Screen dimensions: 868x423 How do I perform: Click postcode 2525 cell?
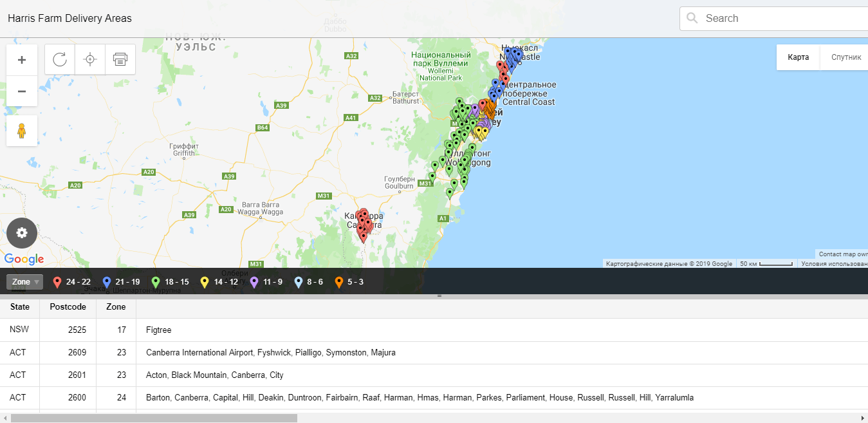click(x=68, y=330)
